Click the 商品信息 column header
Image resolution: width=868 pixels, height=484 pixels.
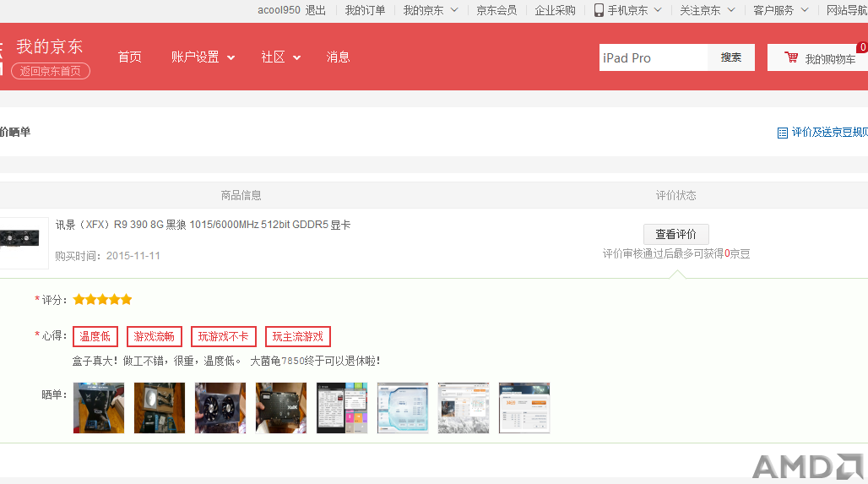pyautogui.click(x=241, y=195)
